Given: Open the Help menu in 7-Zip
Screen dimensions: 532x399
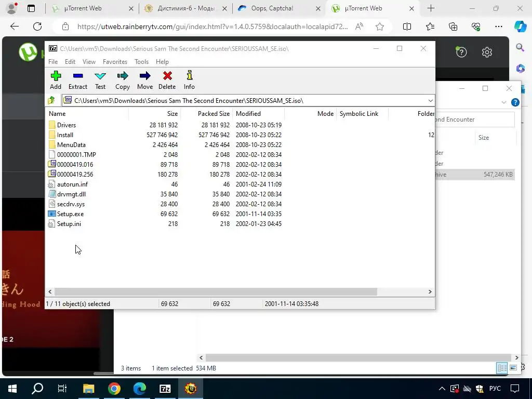Looking at the screenshot, I should 162,62.
